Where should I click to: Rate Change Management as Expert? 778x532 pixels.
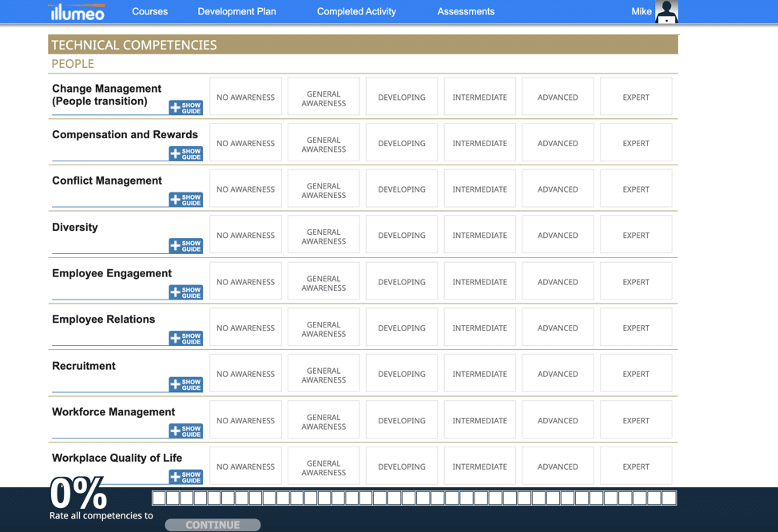point(636,97)
